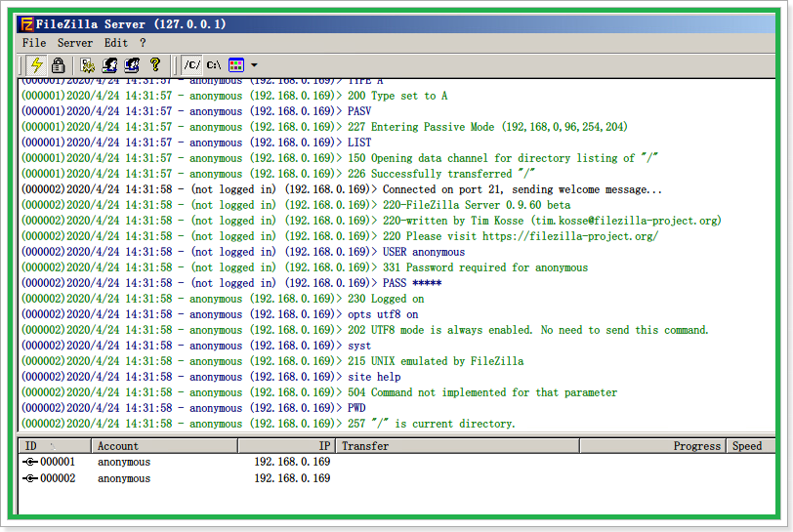Click the Speed column header

click(x=750, y=445)
